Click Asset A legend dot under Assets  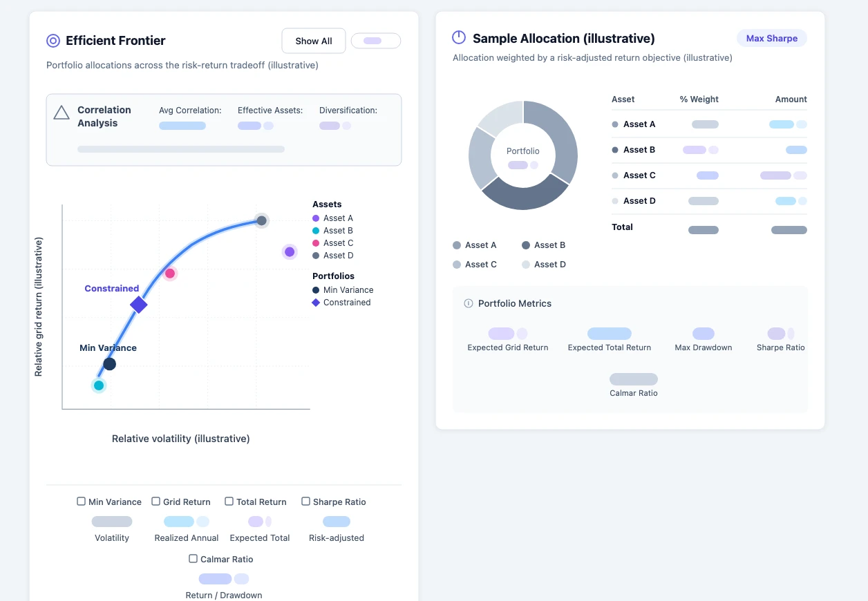tap(316, 218)
